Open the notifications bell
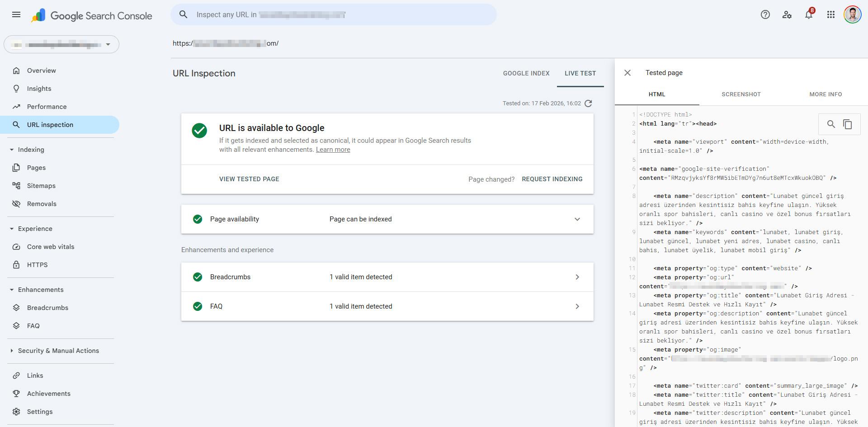 808,14
